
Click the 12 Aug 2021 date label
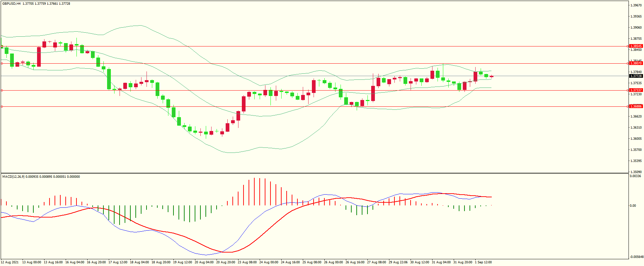tap(10, 262)
